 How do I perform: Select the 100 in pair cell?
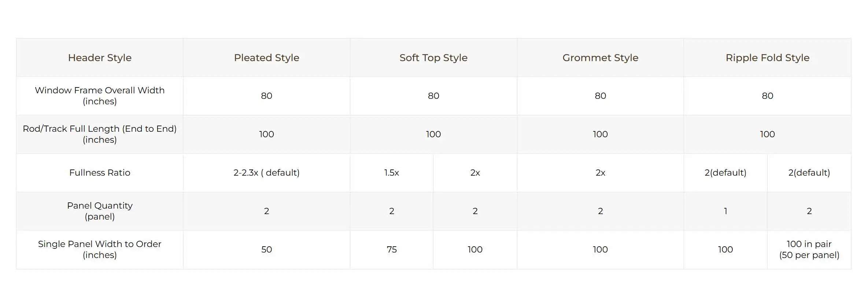(x=809, y=249)
